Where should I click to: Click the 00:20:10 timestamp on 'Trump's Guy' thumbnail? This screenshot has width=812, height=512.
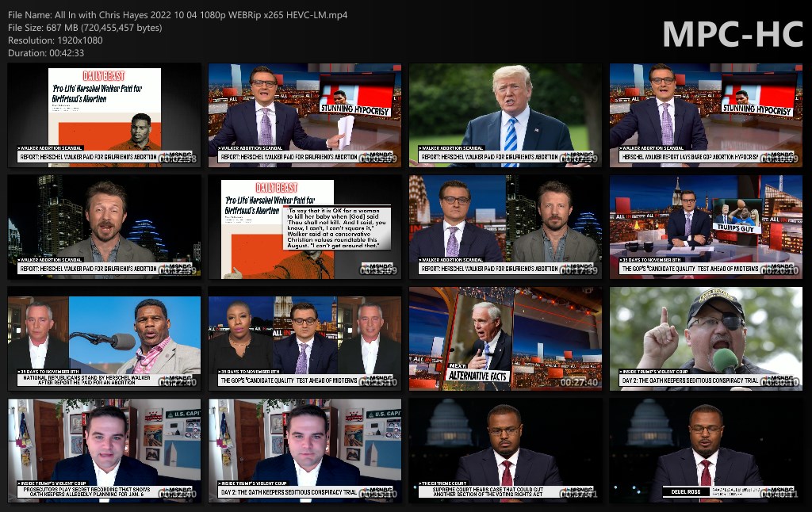pyautogui.click(x=779, y=270)
